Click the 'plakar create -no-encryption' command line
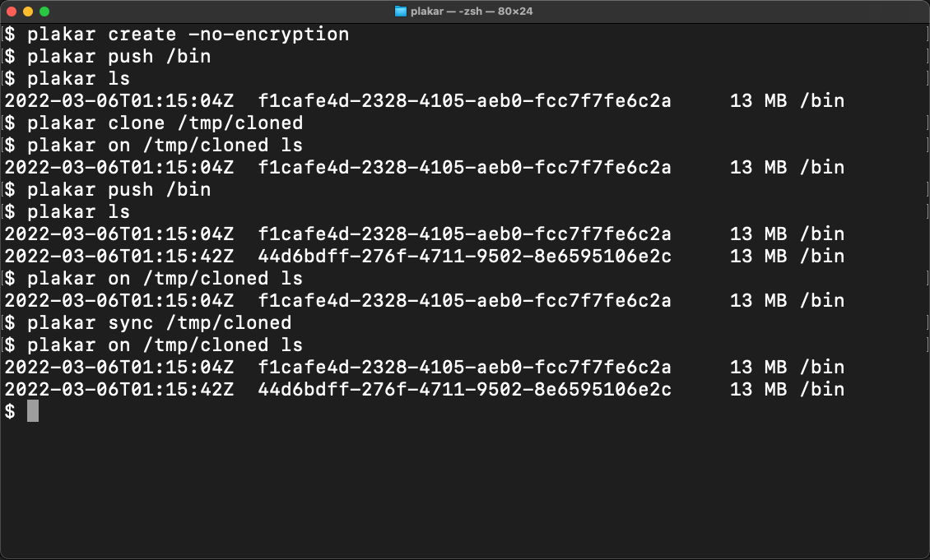The height and width of the screenshot is (560, 930). tap(188, 35)
